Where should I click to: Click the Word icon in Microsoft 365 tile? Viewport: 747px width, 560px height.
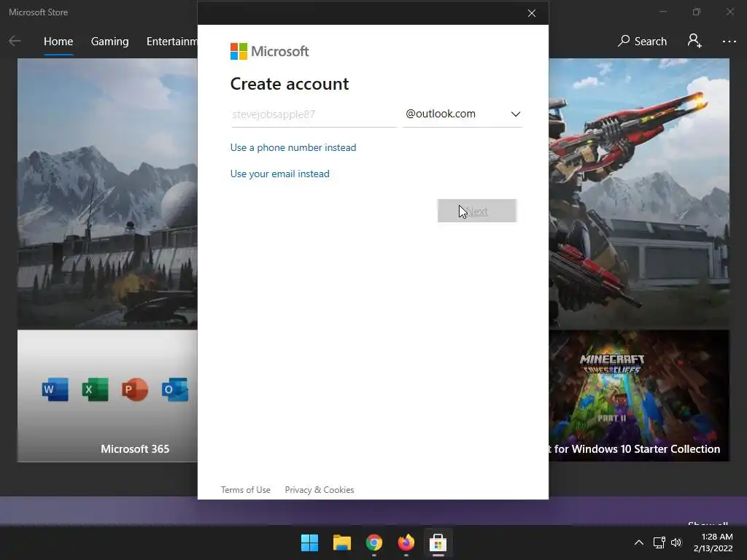click(55, 389)
